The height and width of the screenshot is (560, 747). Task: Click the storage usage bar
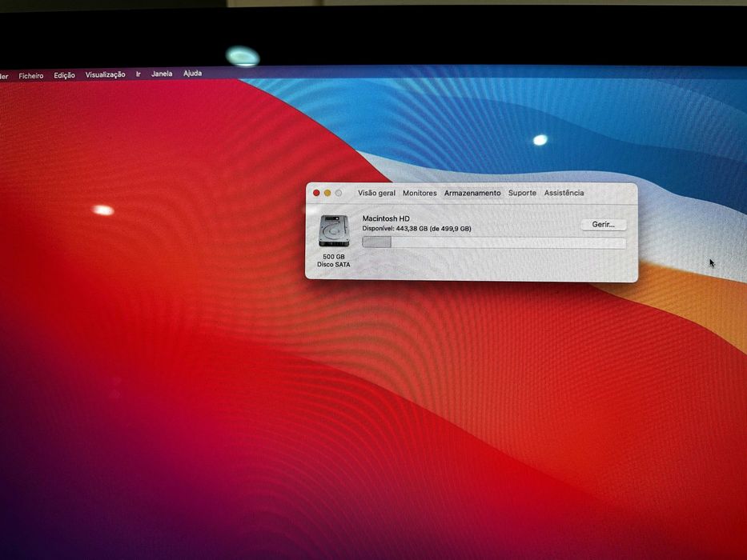pyautogui.click(x=493, y=243)
